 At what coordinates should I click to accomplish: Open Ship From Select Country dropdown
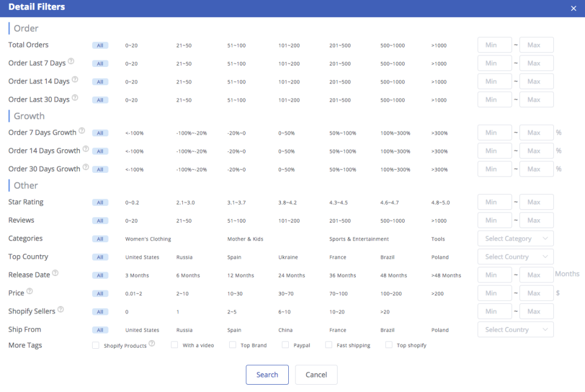coord(515,330)
